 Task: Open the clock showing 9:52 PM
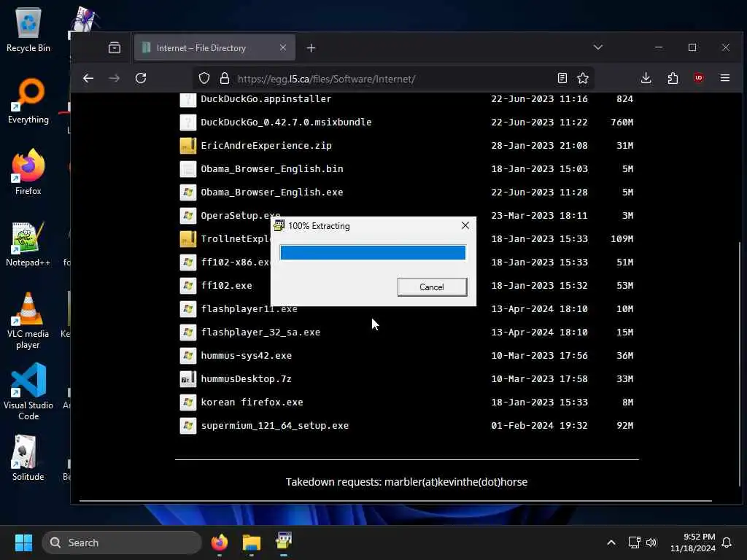pos(693,542)
